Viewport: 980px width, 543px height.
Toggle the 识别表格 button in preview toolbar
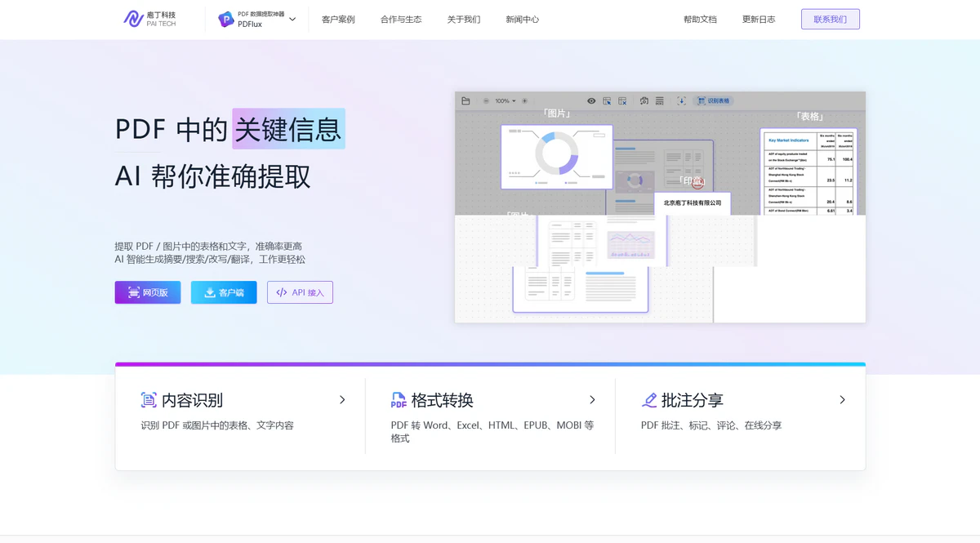pyautogui.click(x=713, y=101)
